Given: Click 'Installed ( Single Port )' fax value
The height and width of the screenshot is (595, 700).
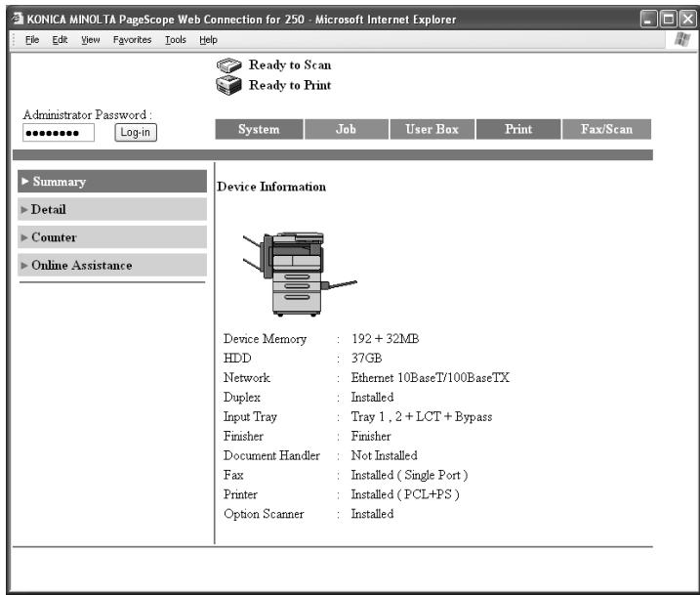Looking at the screenshot, I should [409, 475].
